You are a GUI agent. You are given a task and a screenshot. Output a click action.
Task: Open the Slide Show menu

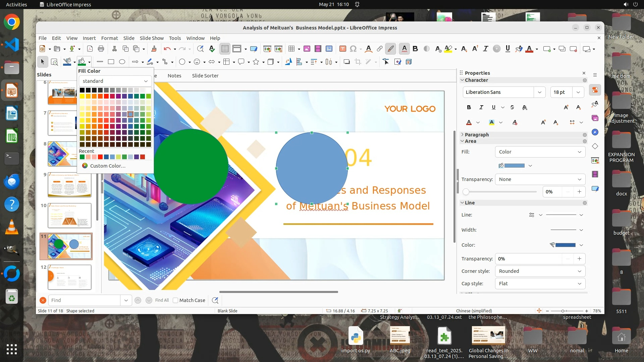tap(152, 38)
